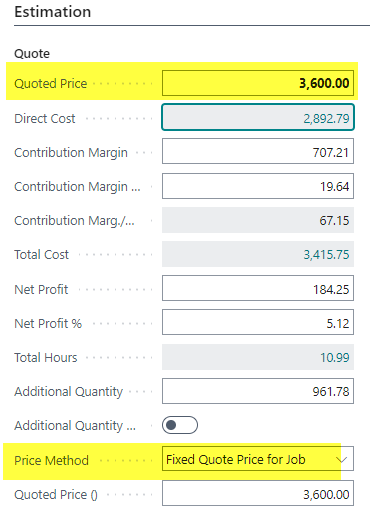Click the Total Hours field label
Viewport: 370px width, 521px height.
coord(46,357)
